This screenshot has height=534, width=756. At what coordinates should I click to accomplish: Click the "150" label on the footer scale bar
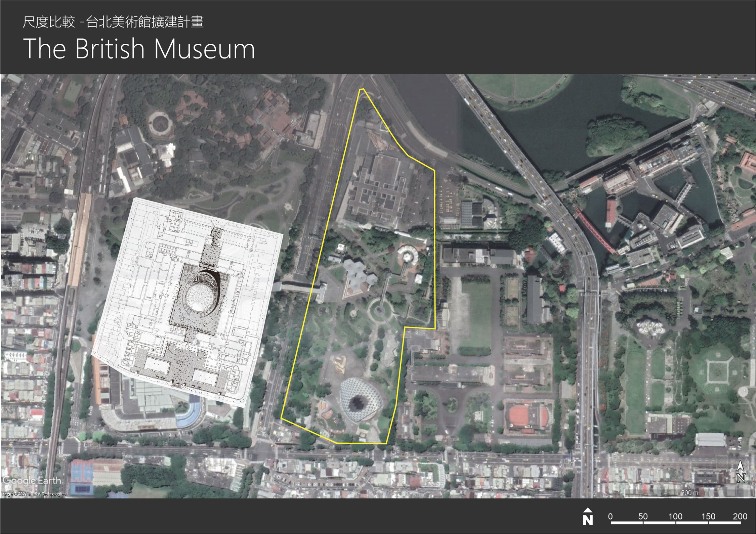[708, 516]
